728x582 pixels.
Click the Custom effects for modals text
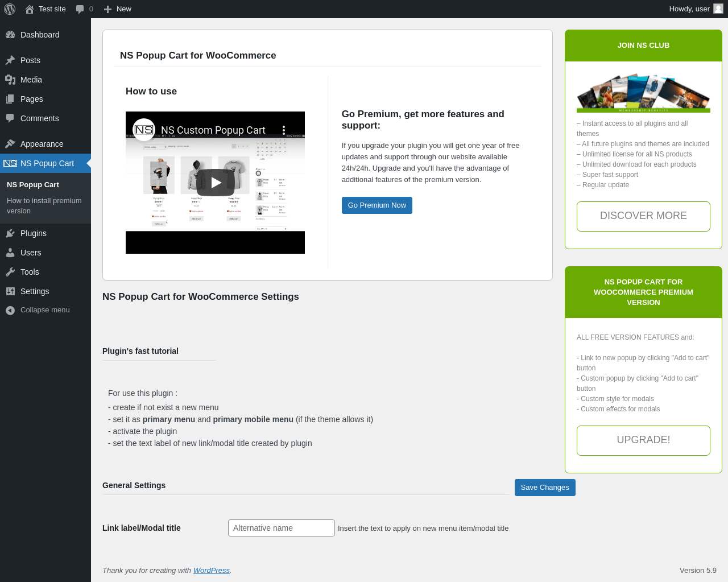618,409
